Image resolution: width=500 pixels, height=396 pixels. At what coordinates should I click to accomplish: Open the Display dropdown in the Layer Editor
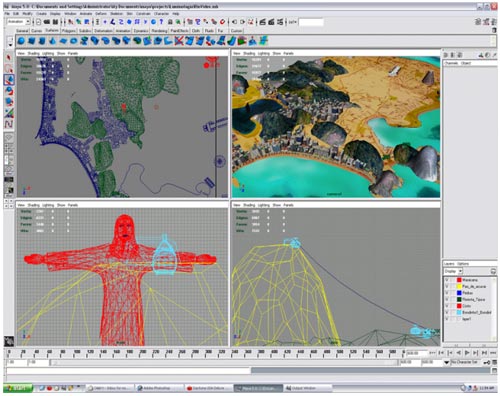tap(453, 271)
